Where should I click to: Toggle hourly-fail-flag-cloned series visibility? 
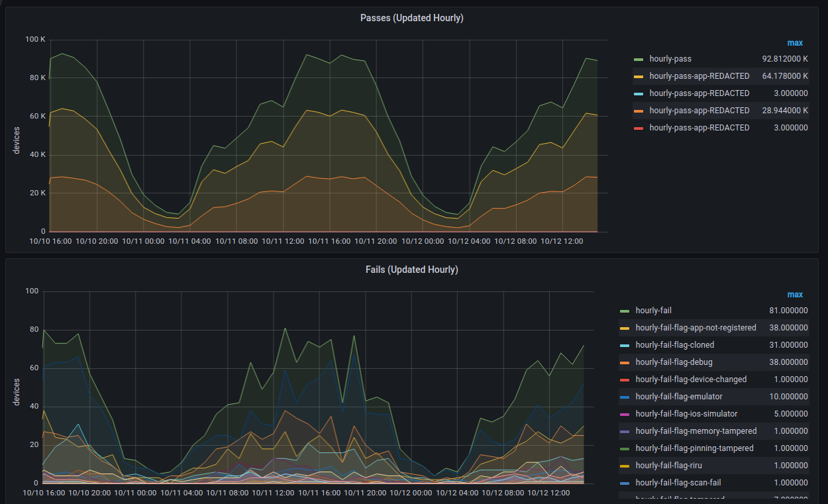click(x=674, y=345)
